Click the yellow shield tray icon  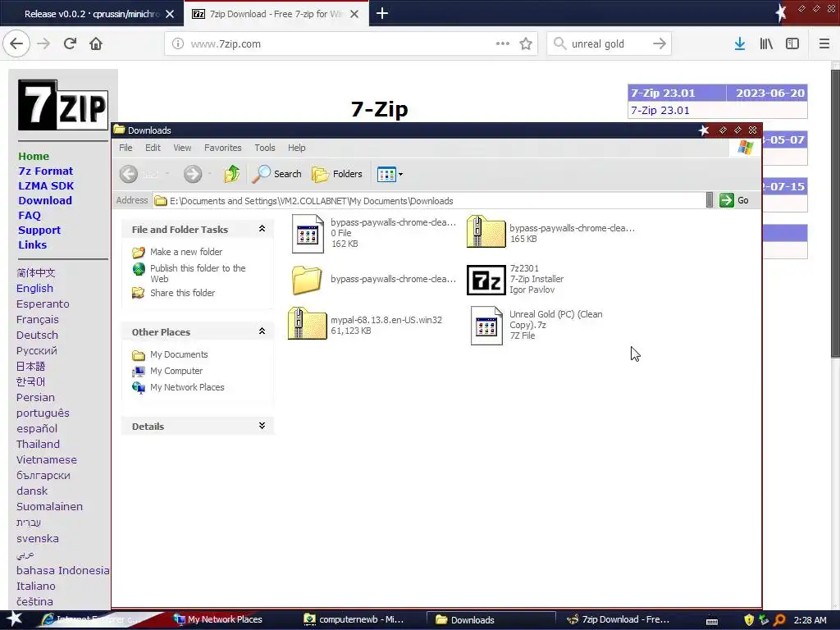[x=749, y=620]
